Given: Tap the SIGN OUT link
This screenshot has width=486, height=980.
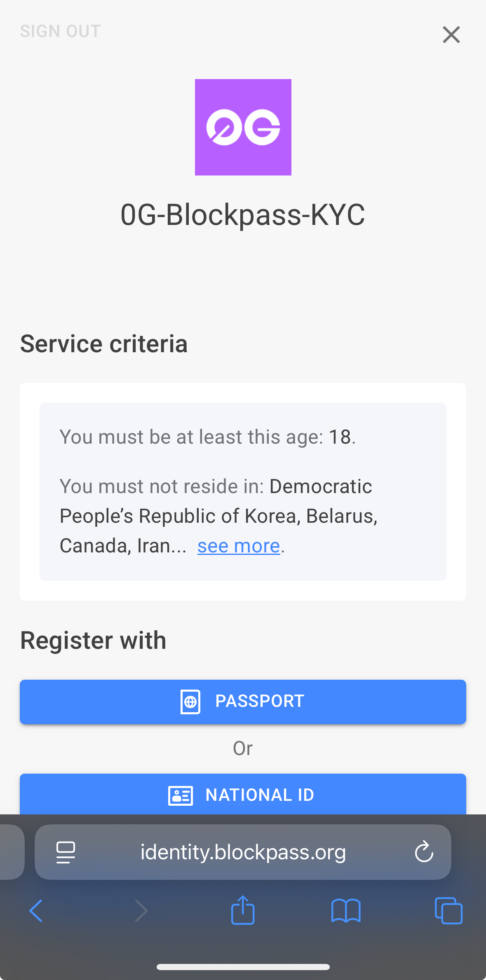Looking at the screenshot, I should coord(61,31).
